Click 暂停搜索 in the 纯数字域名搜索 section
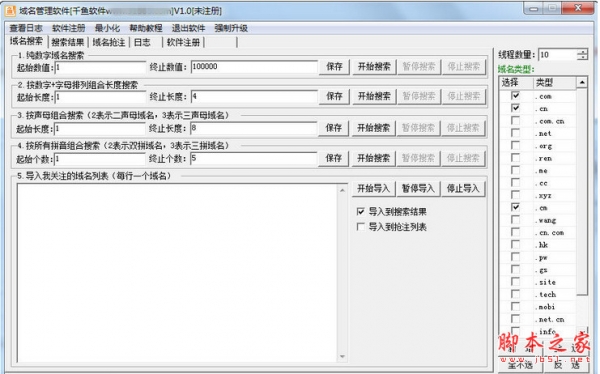Screen dimensions: 600x374 click(419, 67)
